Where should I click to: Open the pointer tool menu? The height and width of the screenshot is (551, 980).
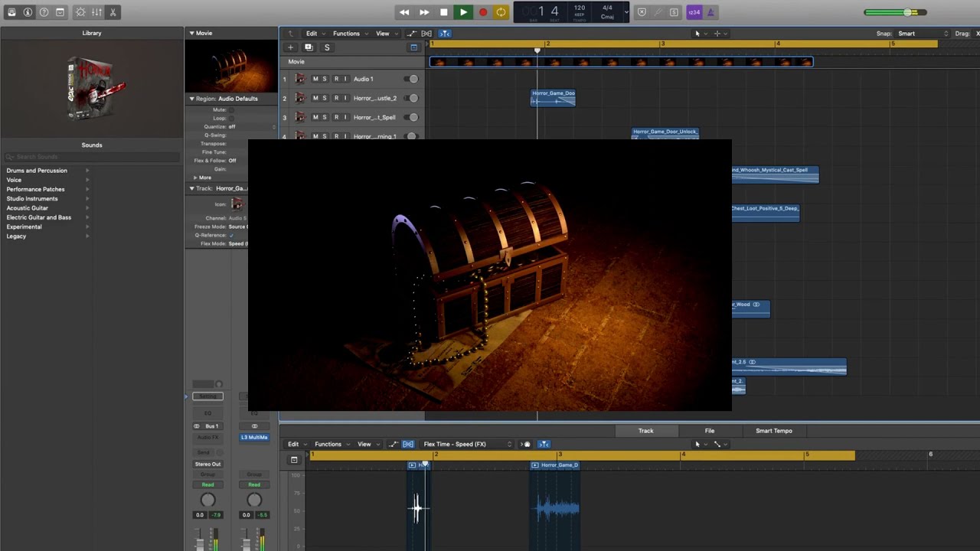coord(700,34)
